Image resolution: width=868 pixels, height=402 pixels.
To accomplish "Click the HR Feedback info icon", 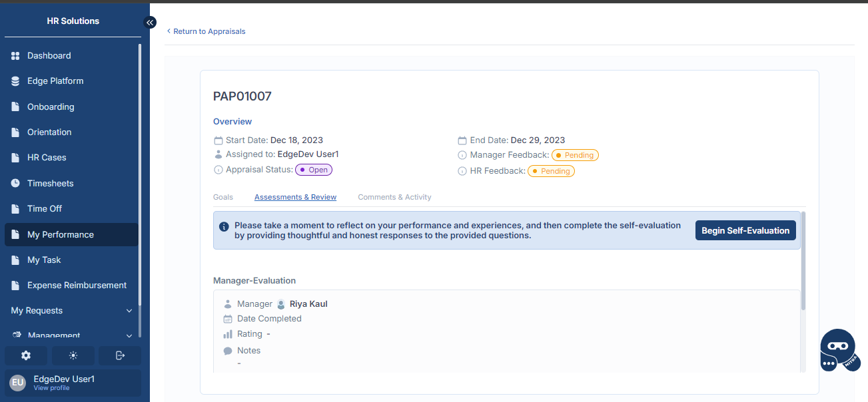I will pos(462,171).
